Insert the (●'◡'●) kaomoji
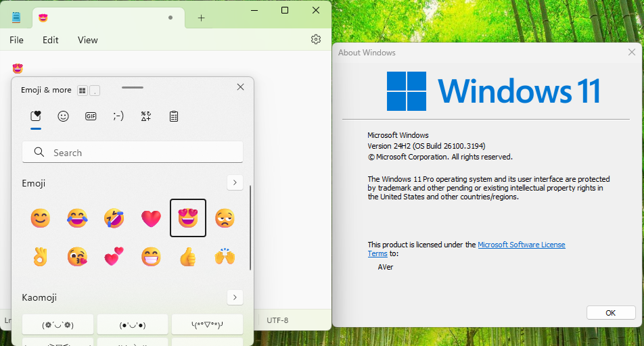Viewport: 644px width, 346px height. point(133,324)
